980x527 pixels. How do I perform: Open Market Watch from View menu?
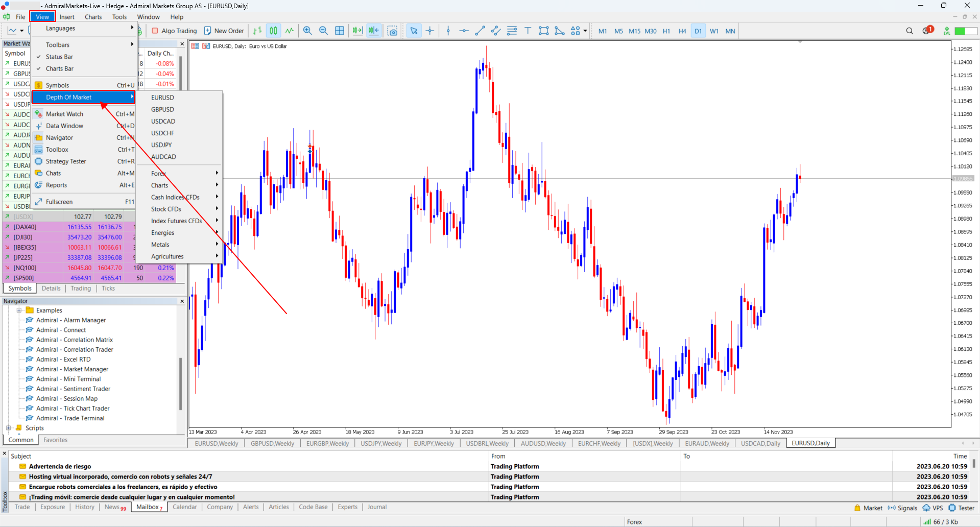pyautogui.click(x=84, y=114)
